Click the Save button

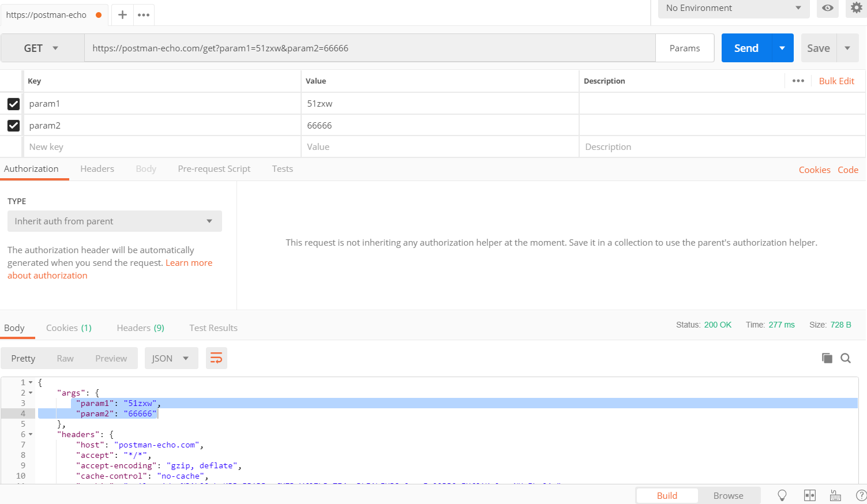point(819,48)
